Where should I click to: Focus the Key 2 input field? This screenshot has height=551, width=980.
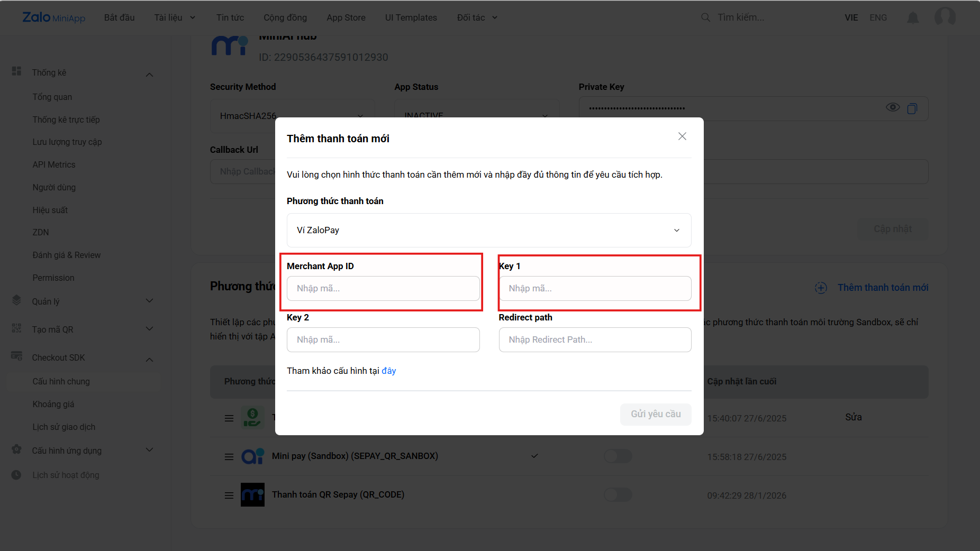(383, 339)
